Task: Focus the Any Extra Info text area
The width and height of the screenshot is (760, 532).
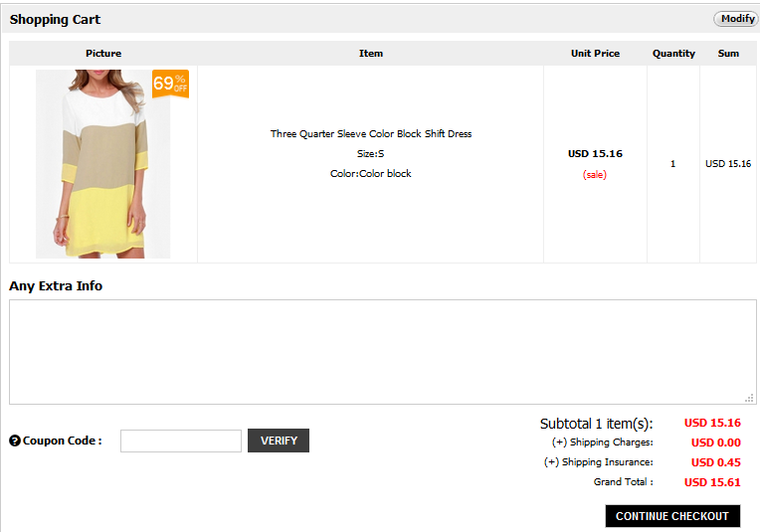Action: [382, 351]
